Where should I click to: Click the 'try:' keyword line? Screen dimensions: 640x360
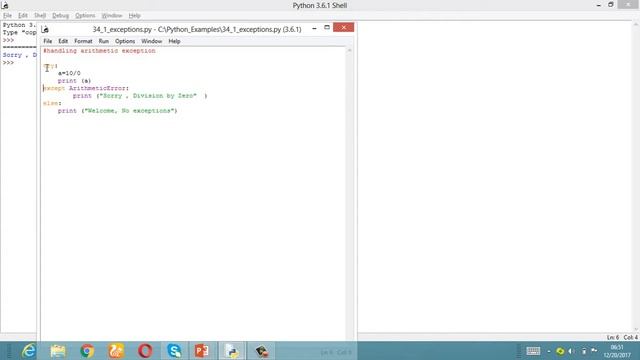(x=51, y=66)
